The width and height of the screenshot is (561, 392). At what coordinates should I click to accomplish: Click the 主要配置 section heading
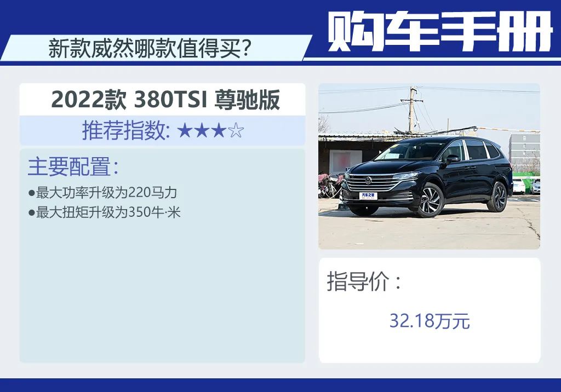click(x=73, y=166)
